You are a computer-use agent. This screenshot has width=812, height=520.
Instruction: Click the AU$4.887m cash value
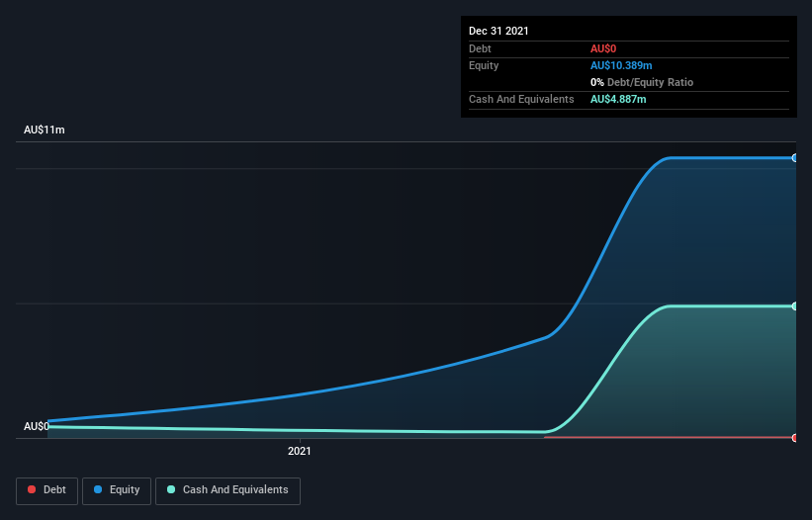618,99
